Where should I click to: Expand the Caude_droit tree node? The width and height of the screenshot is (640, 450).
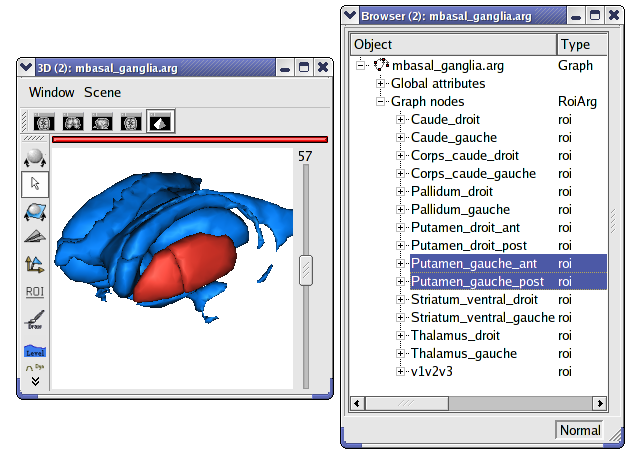(x=401, y=120)
